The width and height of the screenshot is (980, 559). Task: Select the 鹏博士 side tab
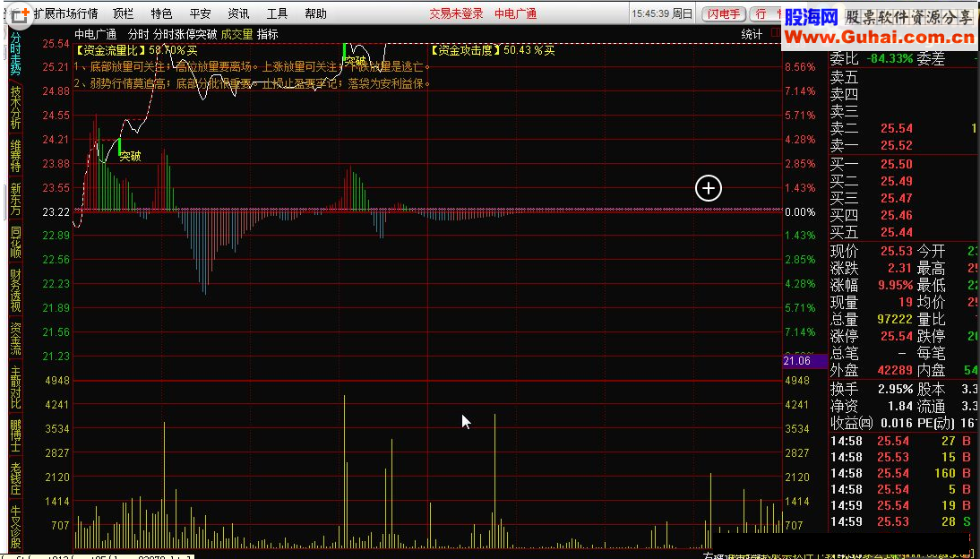pos(15,435)
